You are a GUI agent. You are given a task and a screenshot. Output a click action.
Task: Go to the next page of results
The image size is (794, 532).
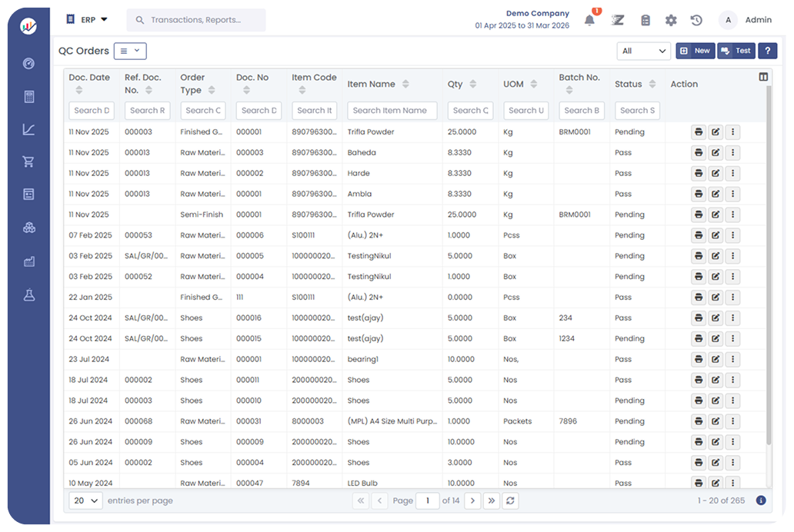pos(473,500)
